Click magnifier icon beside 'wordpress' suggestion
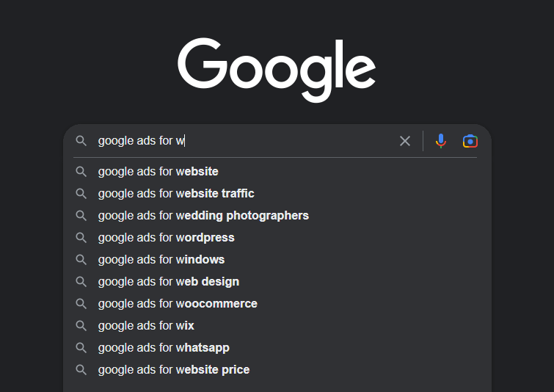The height and width of the screenshot is (392, 554). point(81,238)
